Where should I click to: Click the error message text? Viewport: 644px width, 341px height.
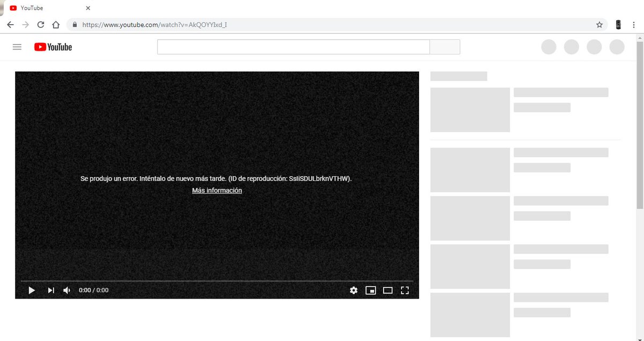[216, 178]
